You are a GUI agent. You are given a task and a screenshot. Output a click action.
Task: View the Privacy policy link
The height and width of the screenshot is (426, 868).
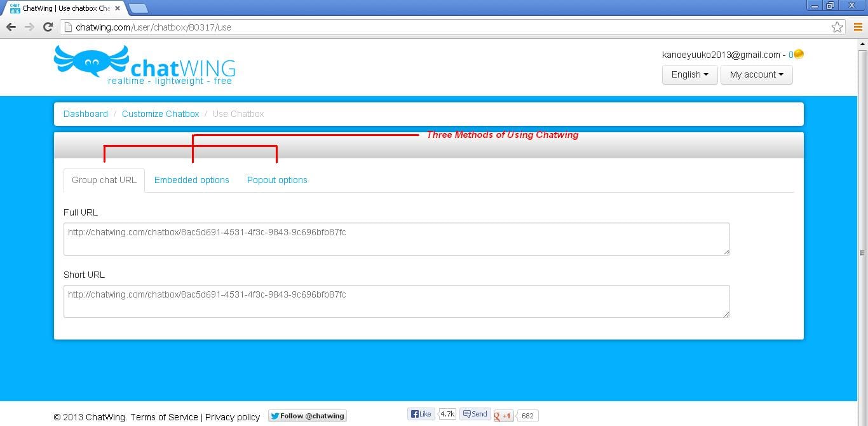(x=232, y=417)
